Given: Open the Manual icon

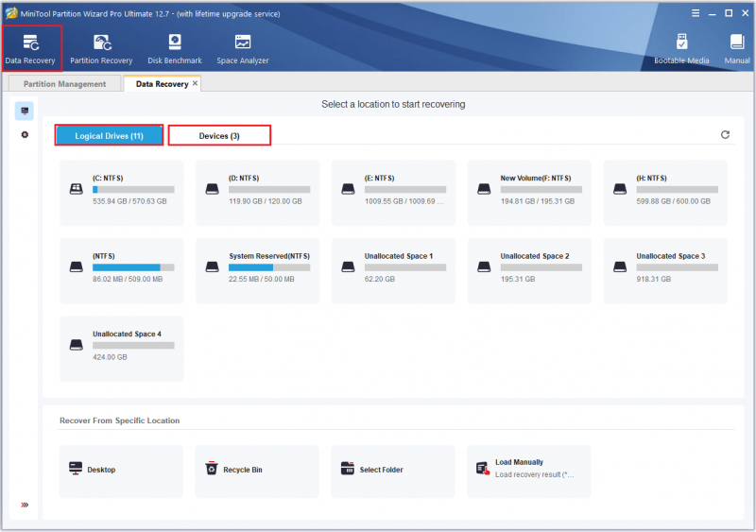Looking at the screenshot, I should (737, 49).
